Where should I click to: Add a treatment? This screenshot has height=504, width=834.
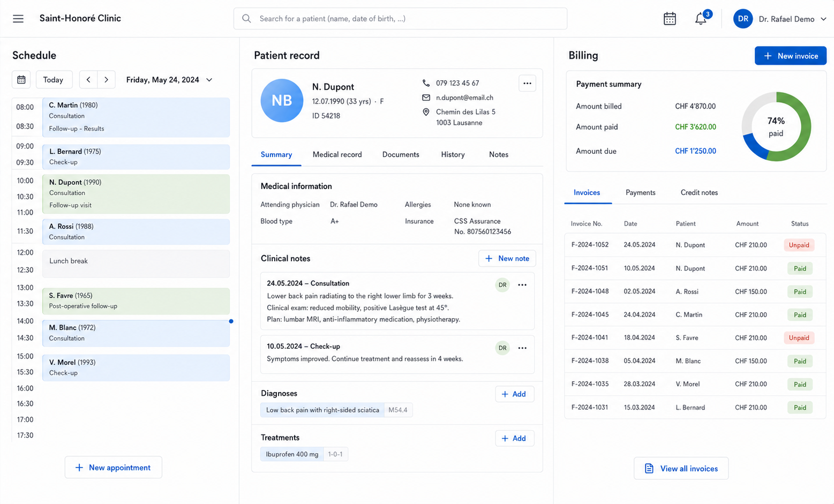point(514,439)
